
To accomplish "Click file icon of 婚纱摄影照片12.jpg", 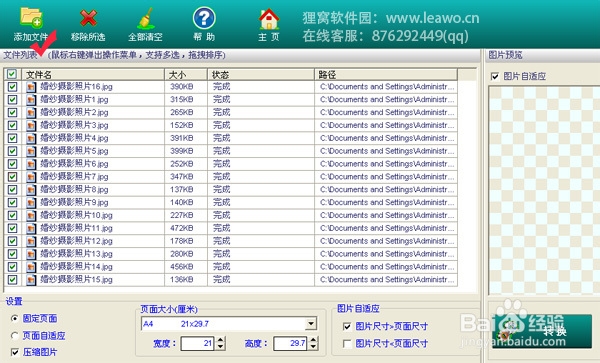I will 31,241.
